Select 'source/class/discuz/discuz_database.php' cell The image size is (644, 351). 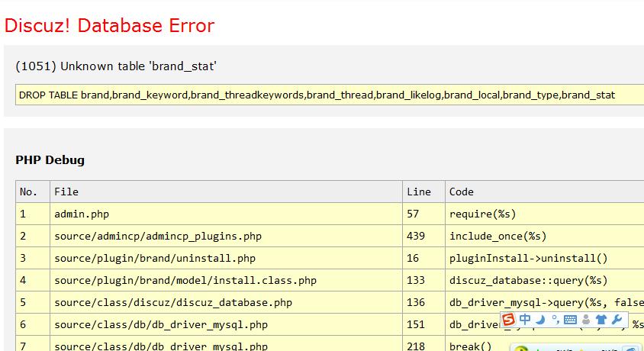tap(226, 303)
